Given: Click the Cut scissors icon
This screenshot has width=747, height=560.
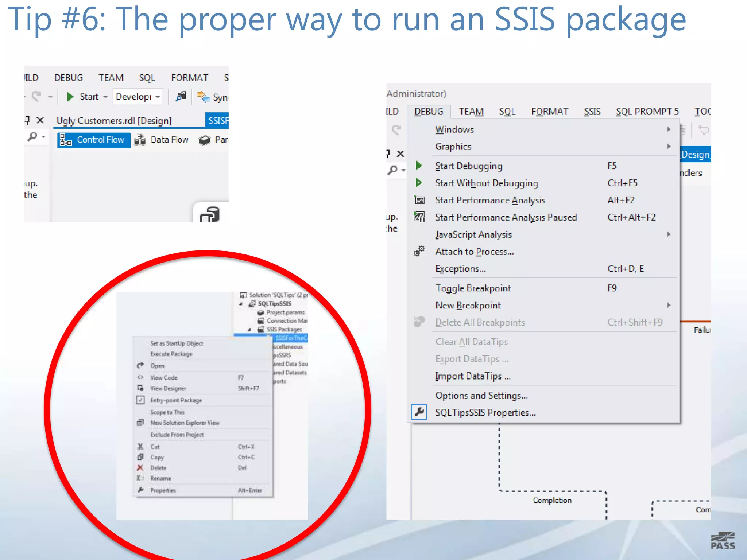Looking at the screenshot, I should tap(140, 446).
